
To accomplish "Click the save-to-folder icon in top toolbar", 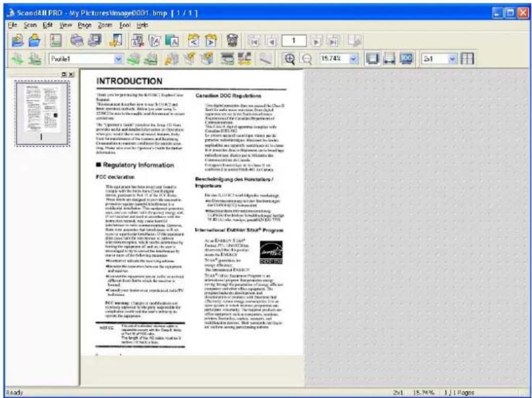I will pos(34,41).
